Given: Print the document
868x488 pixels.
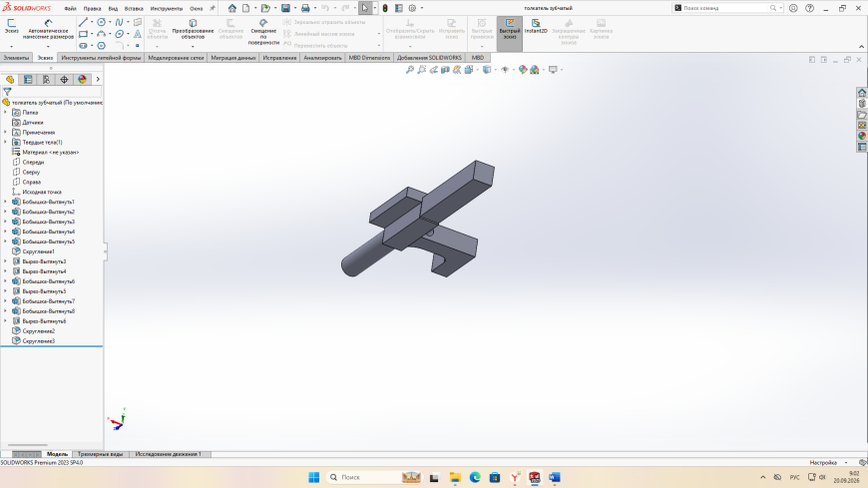Looking at the screenshot, I should click(x=305, y=8).
